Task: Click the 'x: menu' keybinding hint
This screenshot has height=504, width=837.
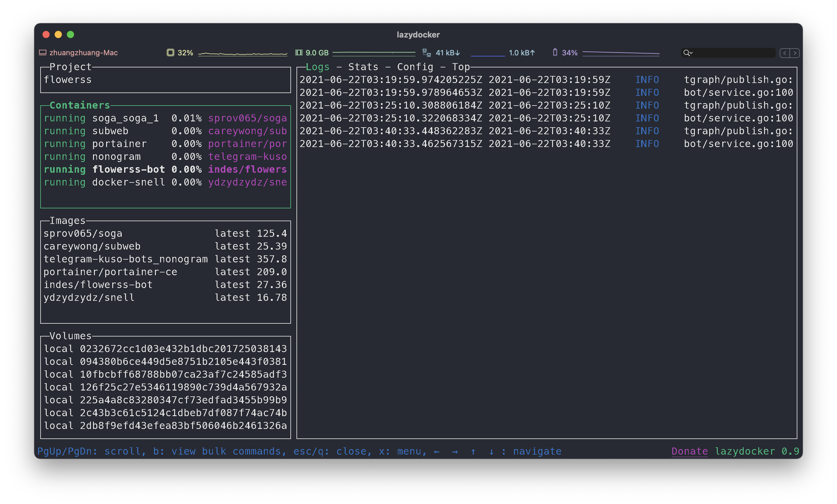Action: (400, 451)
